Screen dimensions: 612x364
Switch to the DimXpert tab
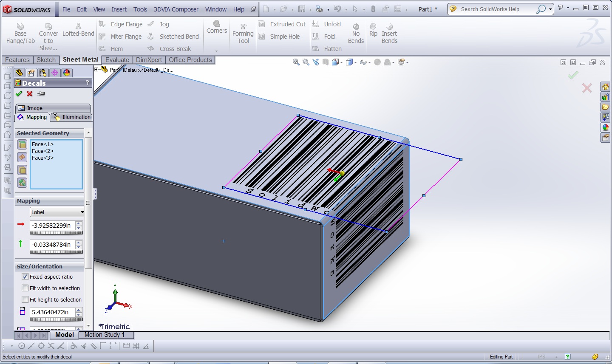149,60
